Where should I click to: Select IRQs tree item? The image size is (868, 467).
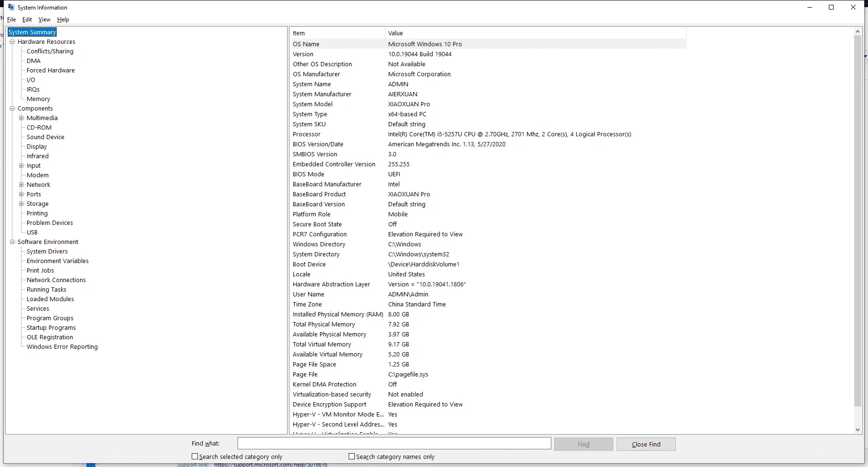(33, 90)
